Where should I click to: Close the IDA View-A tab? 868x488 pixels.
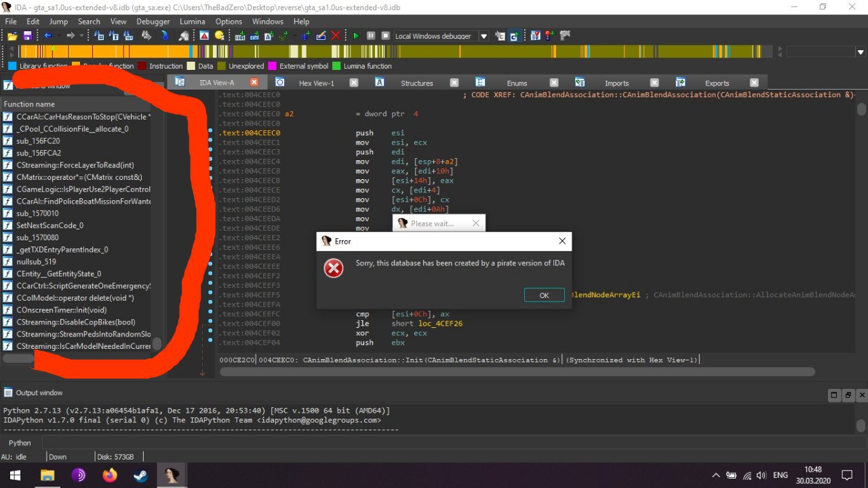[254, 83]
